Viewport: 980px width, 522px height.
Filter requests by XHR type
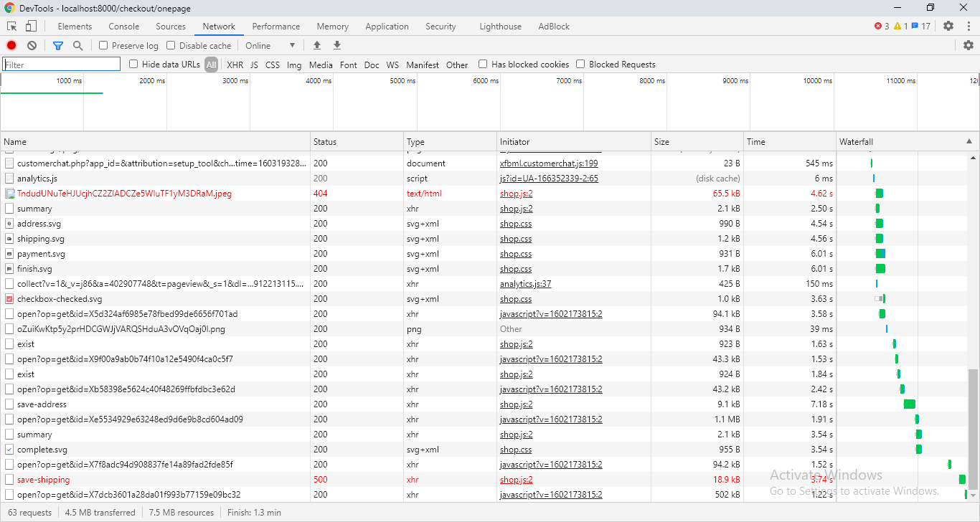(235, 65)
